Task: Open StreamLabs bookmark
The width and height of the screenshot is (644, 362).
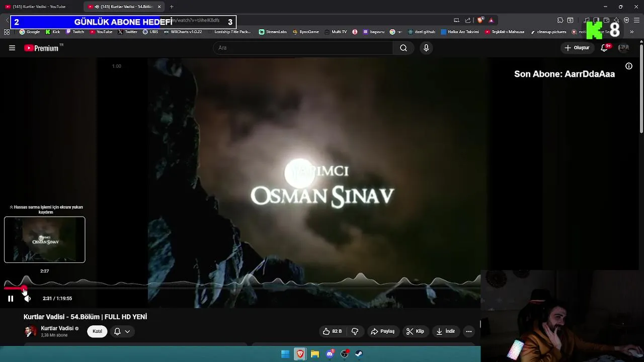Action: (273, 32)
